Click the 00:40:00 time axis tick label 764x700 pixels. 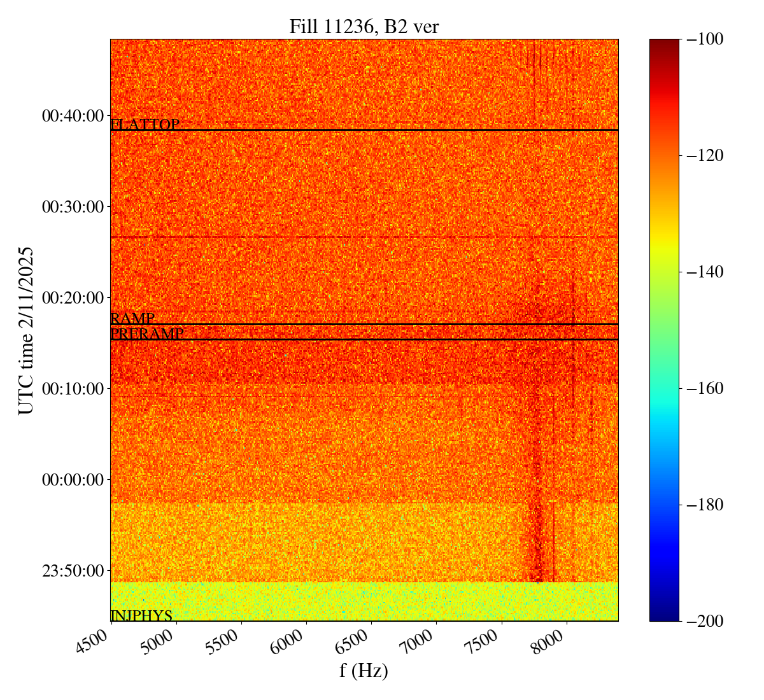pyautogui.click(x=73, y=116)
